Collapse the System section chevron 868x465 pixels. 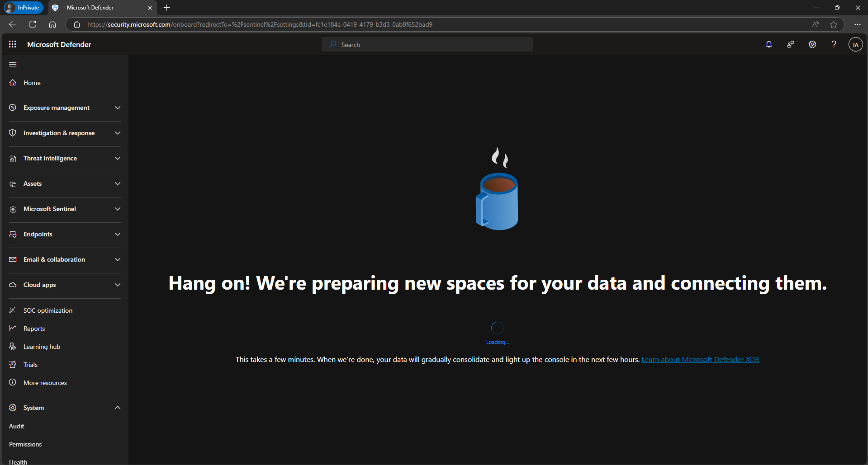point(118,408)
